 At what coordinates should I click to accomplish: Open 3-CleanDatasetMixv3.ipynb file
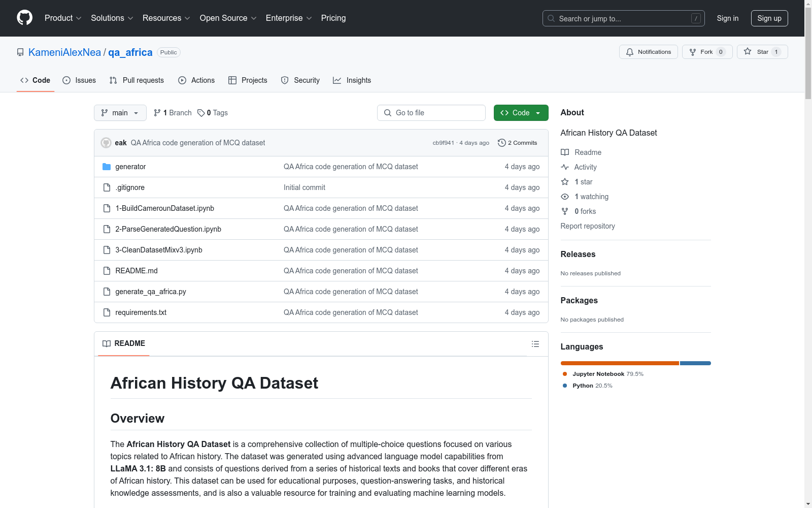point(159,250)
